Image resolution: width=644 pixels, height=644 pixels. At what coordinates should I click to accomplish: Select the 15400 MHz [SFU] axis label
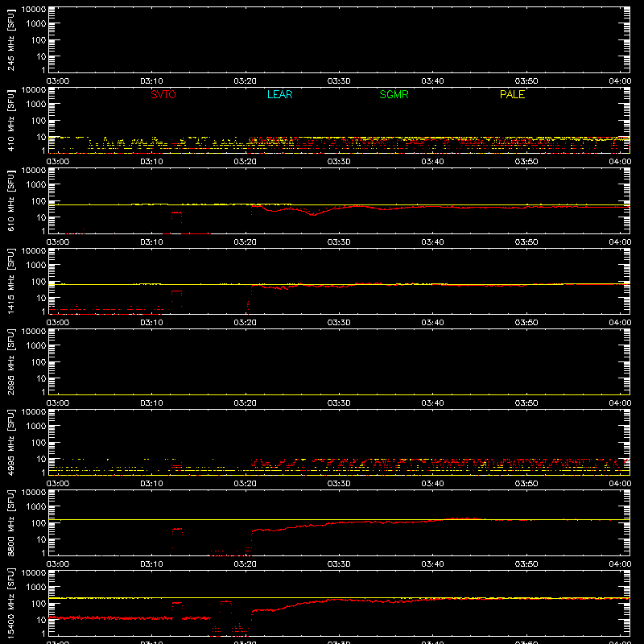pos(10,604)
